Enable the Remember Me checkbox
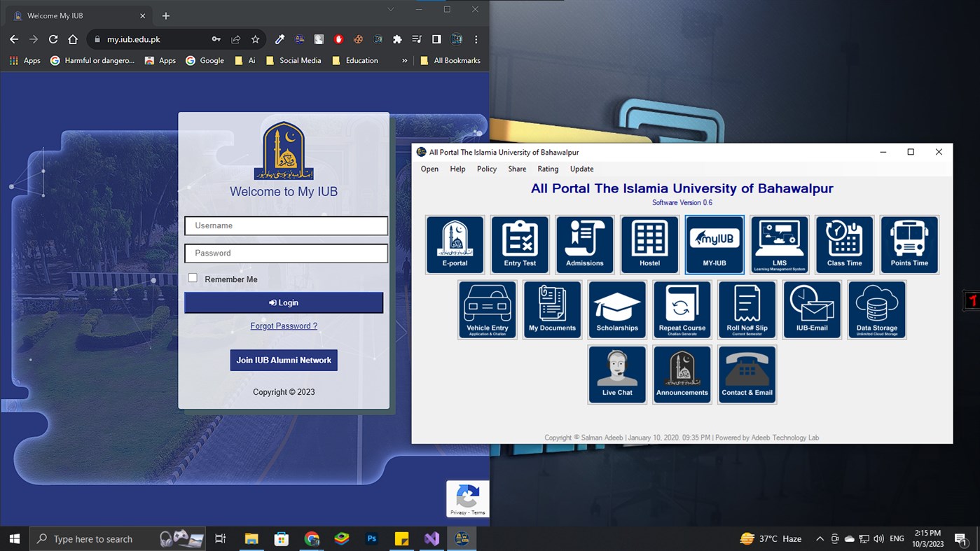Viewport: 980px width, 551px height. [x=192, y=277]
